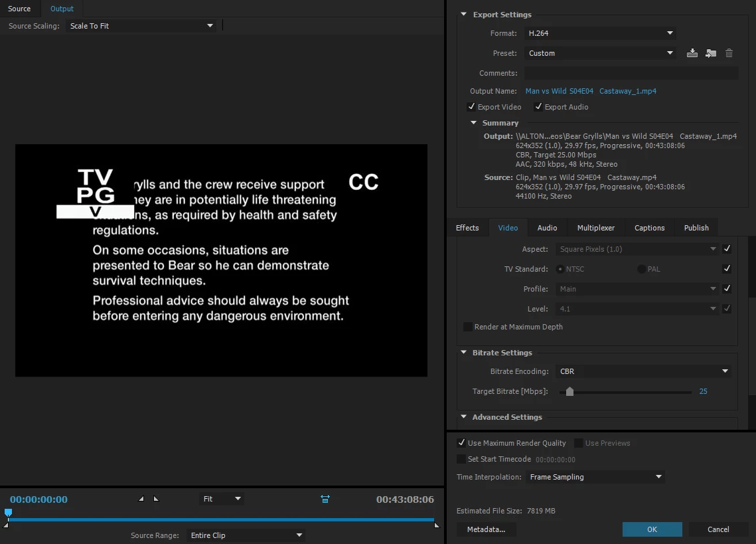Open the Format H.264 dropdown
This screenshot has height=544, width=756.
[600, 33]
